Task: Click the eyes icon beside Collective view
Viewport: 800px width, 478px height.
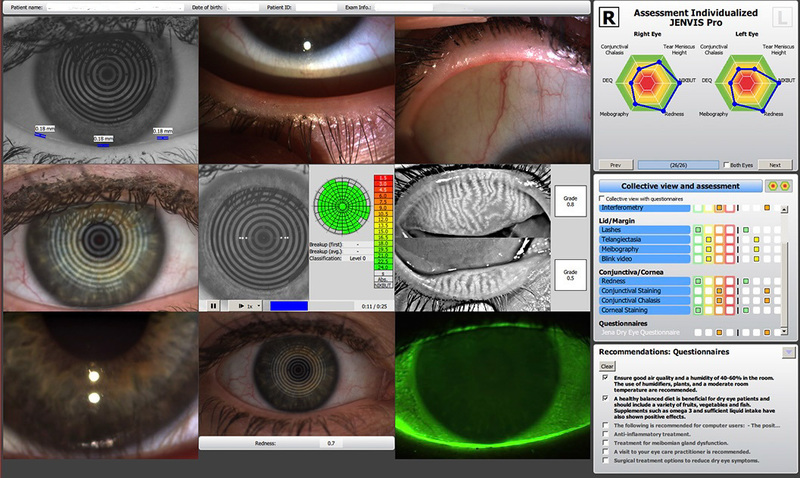Action: 778,186
